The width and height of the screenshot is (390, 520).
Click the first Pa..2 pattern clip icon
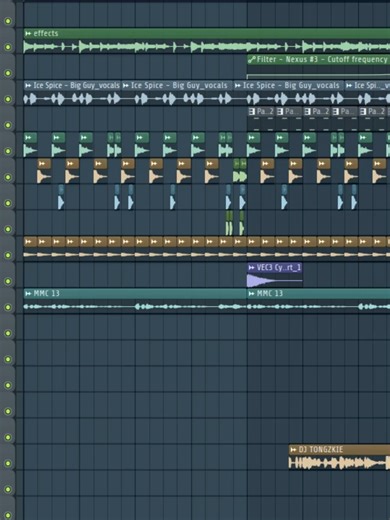point(252,111)
